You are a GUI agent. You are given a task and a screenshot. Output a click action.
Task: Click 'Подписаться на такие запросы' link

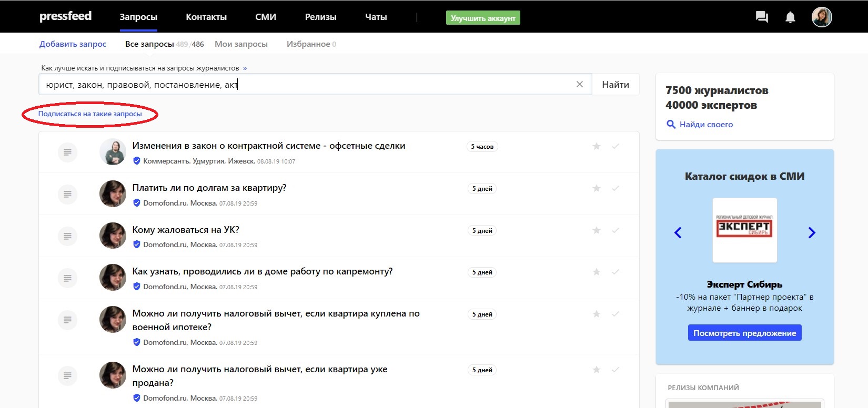tap(90, 114)
